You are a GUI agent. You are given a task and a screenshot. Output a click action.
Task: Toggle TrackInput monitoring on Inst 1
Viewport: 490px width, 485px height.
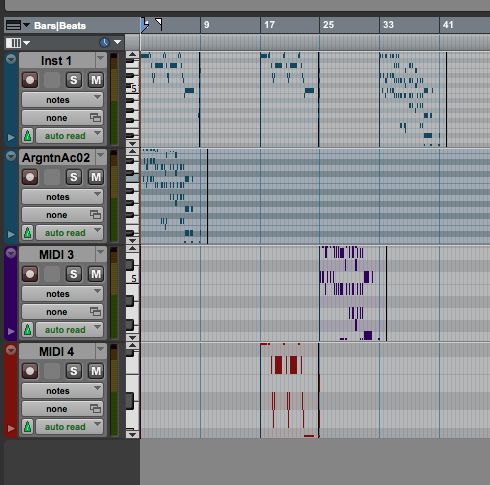click(52, 80)
